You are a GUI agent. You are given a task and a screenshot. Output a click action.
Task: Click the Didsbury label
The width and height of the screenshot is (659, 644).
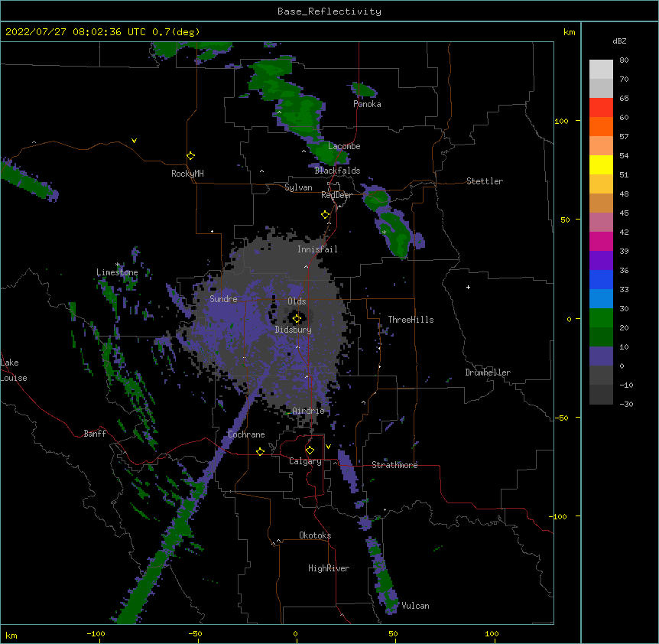tap(293, 330)
